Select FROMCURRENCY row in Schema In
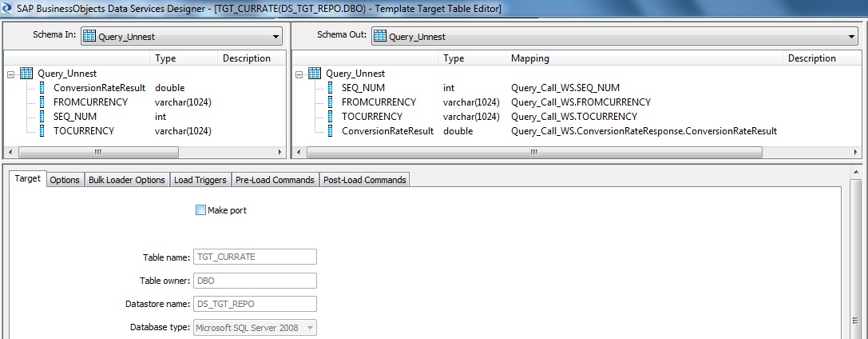The image size is (868, 339). pyautogui.click(x=145, y=102)
